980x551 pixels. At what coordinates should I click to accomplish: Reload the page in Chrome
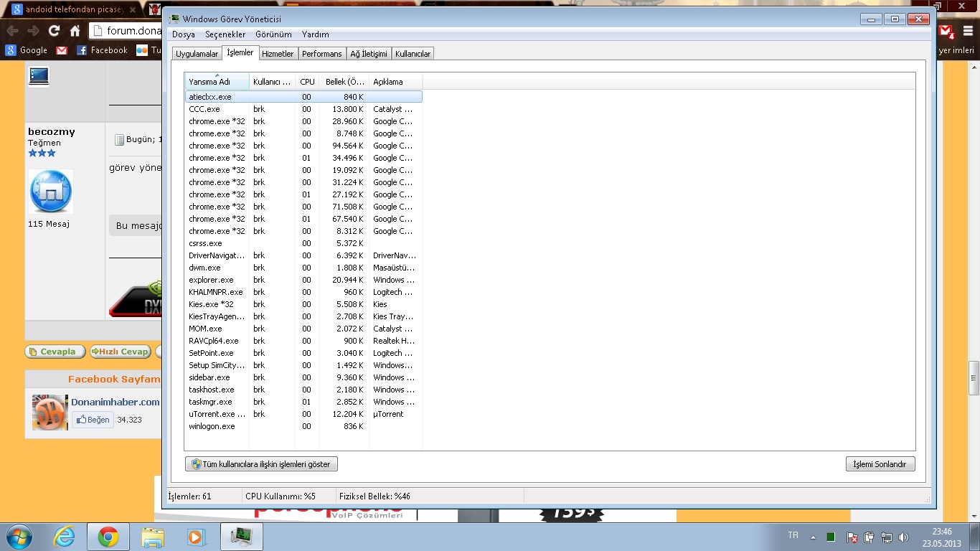click(54, 31)
